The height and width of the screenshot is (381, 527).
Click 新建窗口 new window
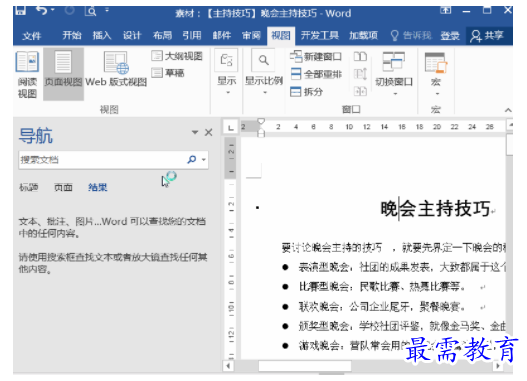(316, 57)
